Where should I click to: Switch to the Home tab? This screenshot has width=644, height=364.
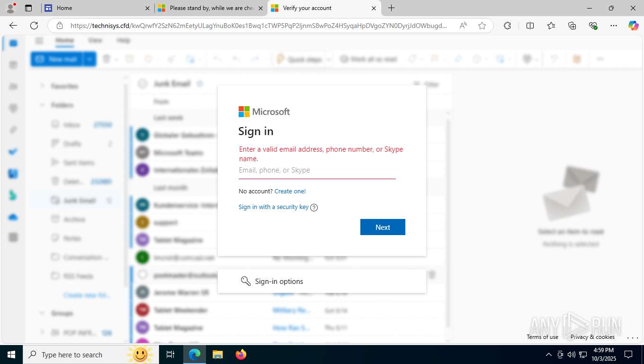[x=98, y=8]
